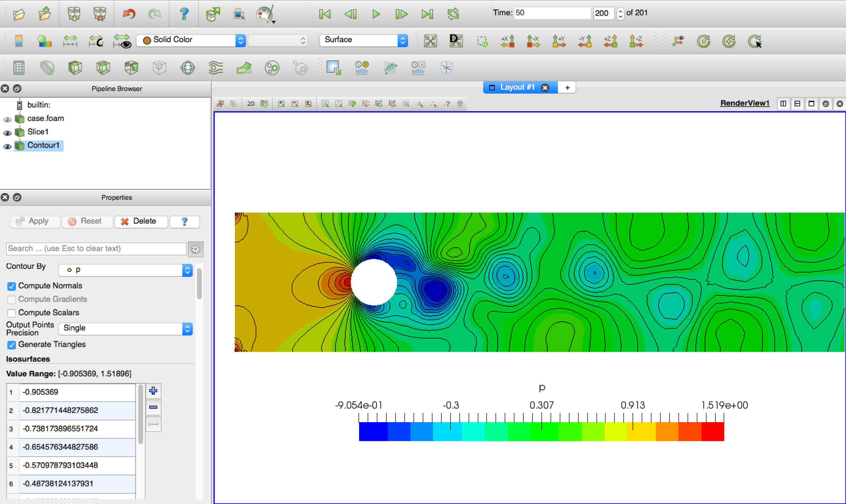Hide Slice1 using its eye toggle
This screenshot has height=504, width=846.
coord(7,133)
